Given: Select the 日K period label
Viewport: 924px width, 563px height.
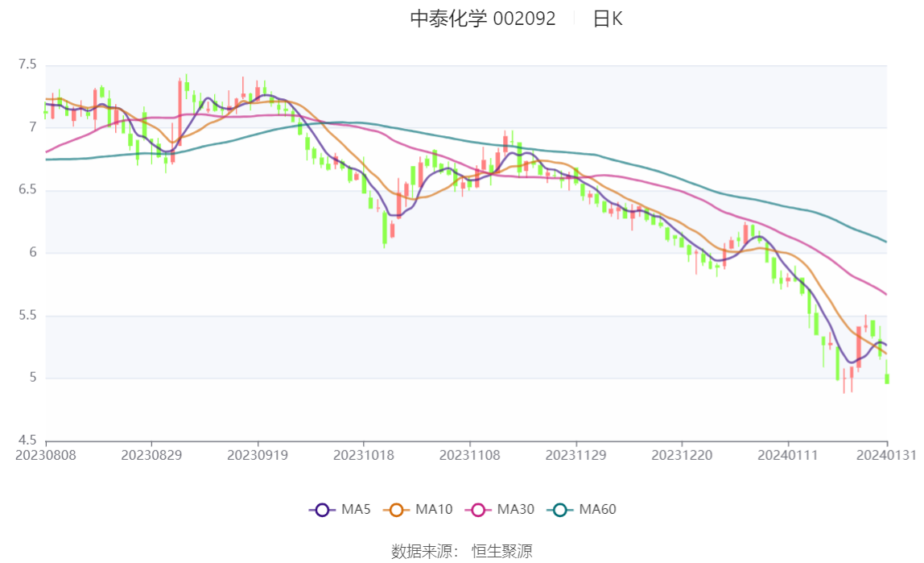Looking at the screenshot, I should point(608,19).
